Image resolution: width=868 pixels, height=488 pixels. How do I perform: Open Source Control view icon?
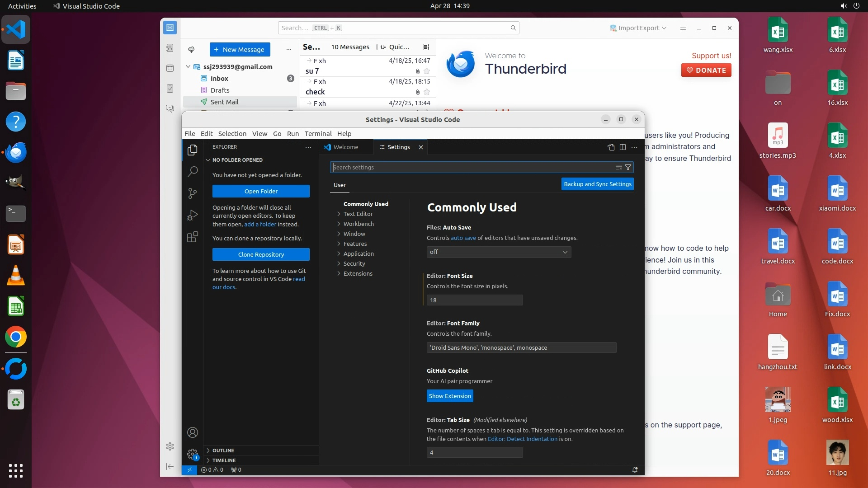(193, 193)
